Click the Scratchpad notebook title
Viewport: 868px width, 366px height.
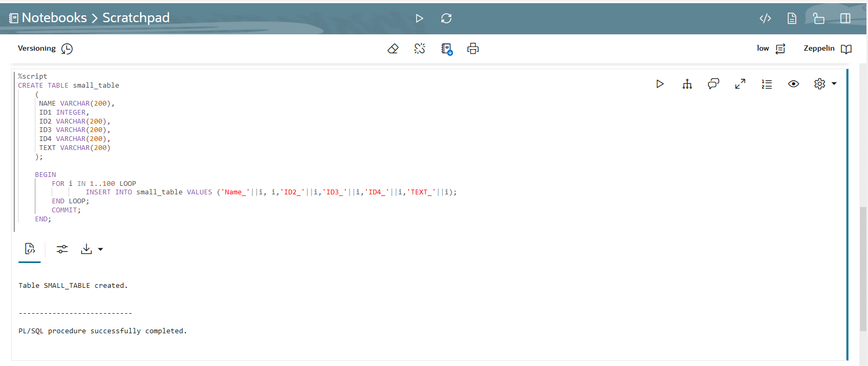pyautogui.click(x=136, y=18)
